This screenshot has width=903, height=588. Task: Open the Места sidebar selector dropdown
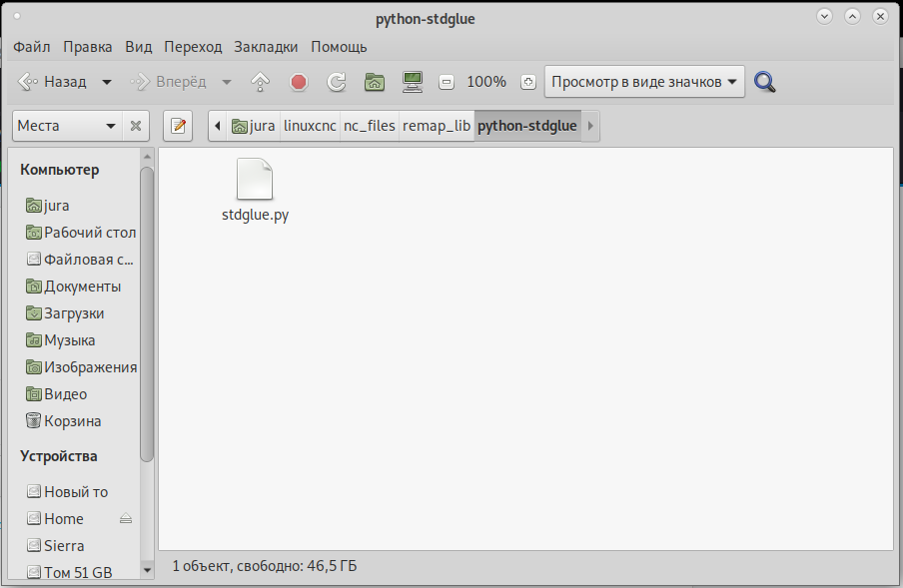(x=67, y=126)
